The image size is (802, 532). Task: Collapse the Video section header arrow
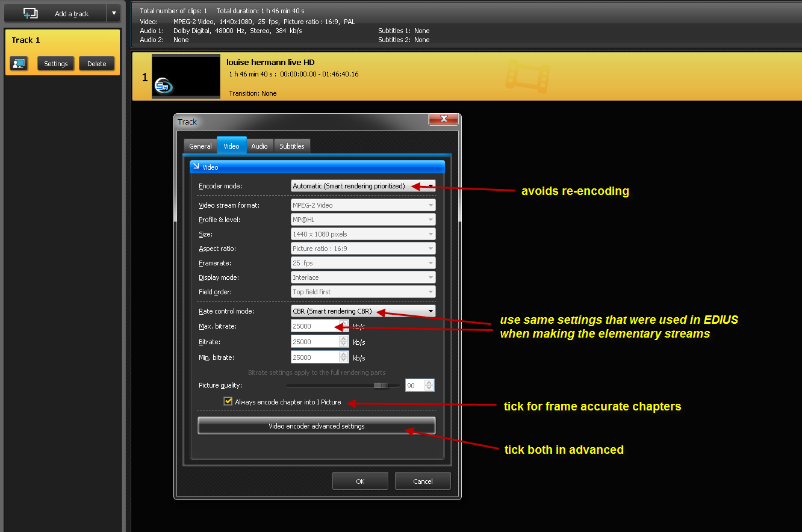tap(196, 166)
